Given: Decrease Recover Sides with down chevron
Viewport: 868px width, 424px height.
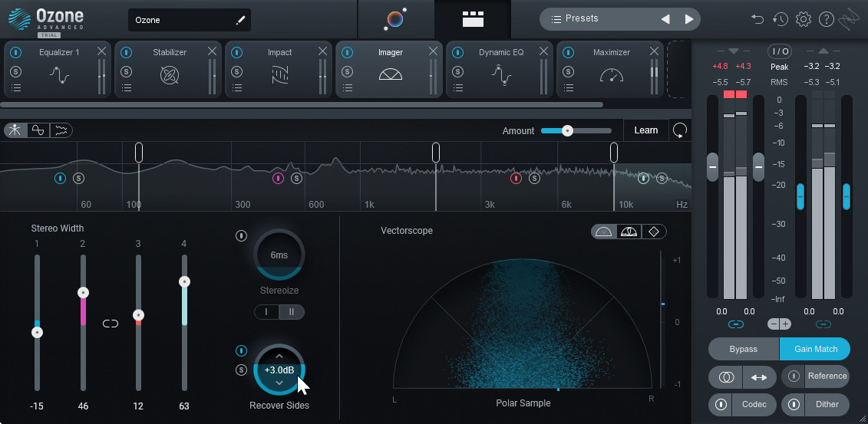Looking at the screenshot, I should pyautogui.click(x=279, y=383).
